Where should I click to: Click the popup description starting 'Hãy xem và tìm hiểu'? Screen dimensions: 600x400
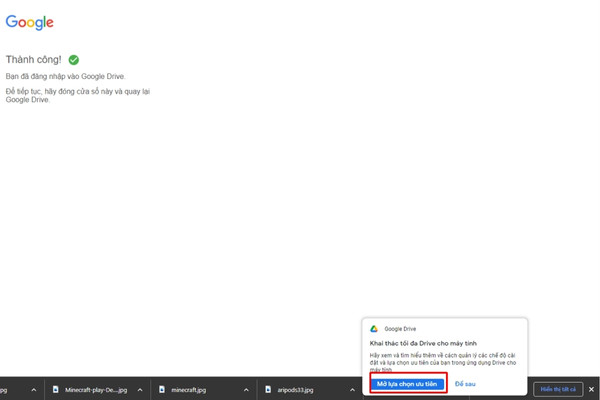443,362
